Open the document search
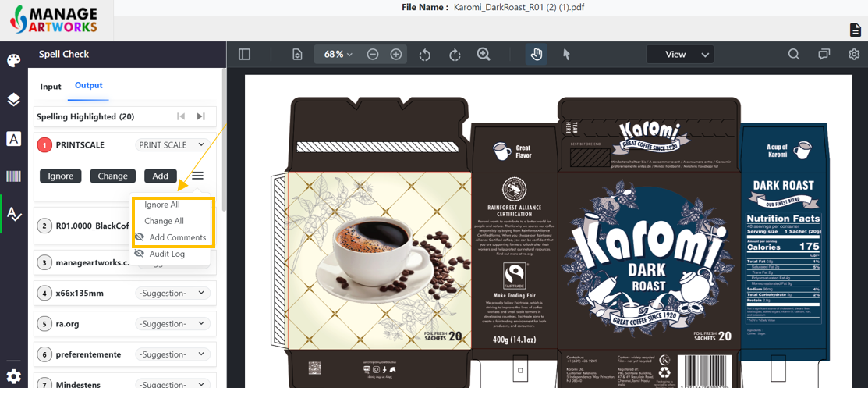The height and width of the screenshot is (395, 868). [x=794, y=55]
